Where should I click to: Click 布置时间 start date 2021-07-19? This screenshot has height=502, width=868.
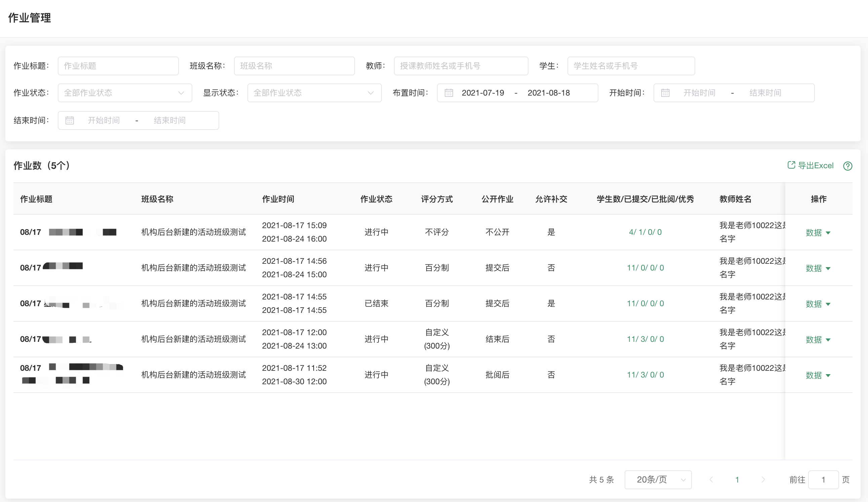[483, 93]
